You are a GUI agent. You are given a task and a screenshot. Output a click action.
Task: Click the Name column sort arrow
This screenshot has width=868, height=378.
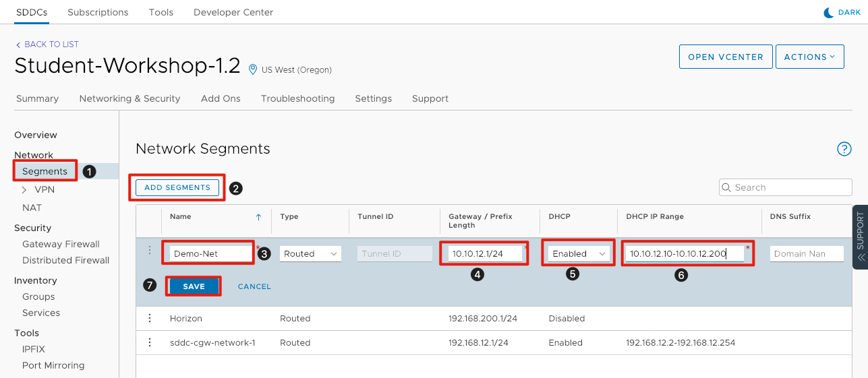(258, 217)
